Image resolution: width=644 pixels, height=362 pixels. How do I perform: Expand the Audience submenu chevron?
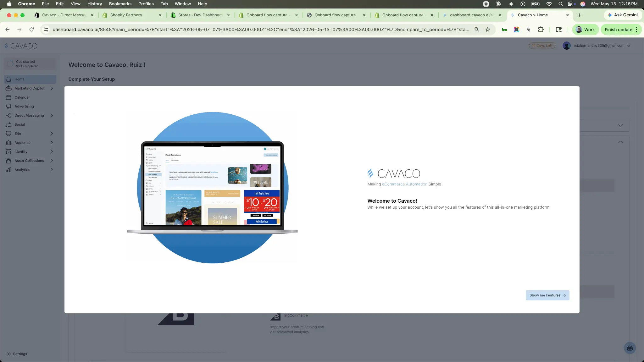(52, 143)
